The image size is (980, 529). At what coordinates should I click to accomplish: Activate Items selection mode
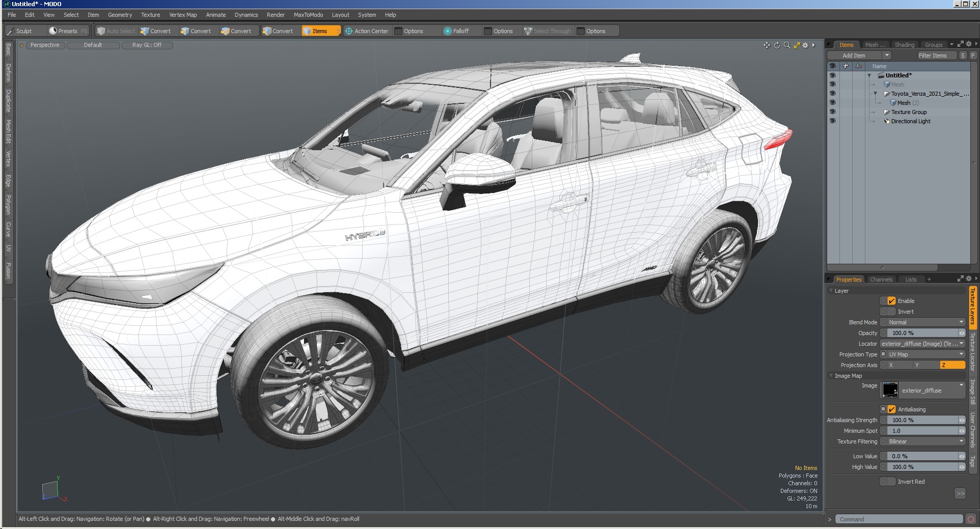point(320,31)
